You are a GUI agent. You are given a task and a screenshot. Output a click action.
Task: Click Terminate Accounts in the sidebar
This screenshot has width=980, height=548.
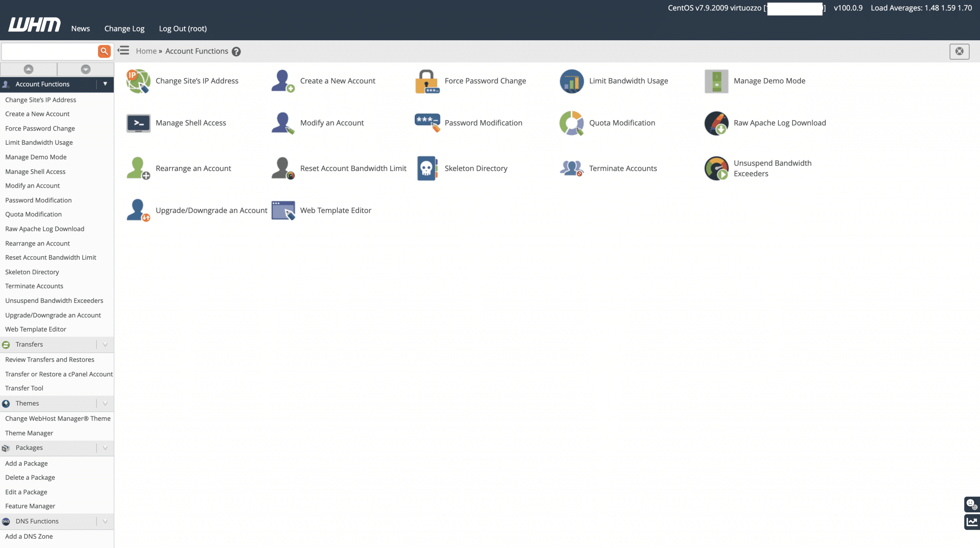(34, 286)
